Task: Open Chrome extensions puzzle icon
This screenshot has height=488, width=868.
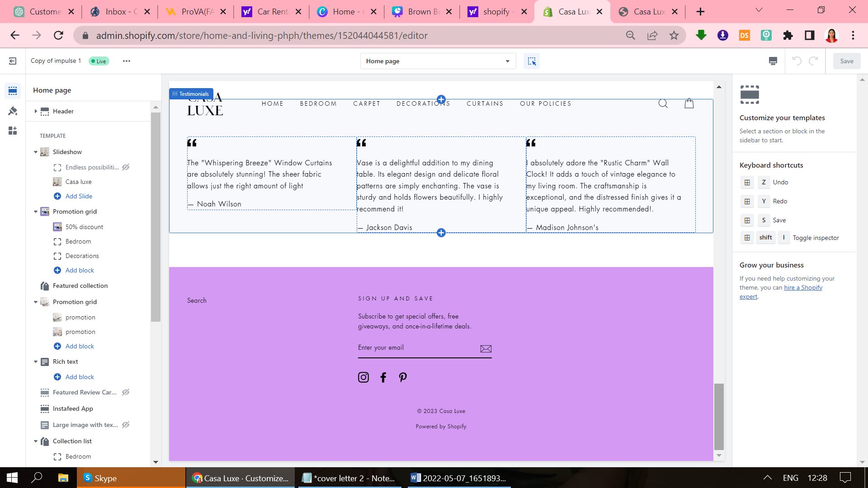Action: [x=788, y=35]
